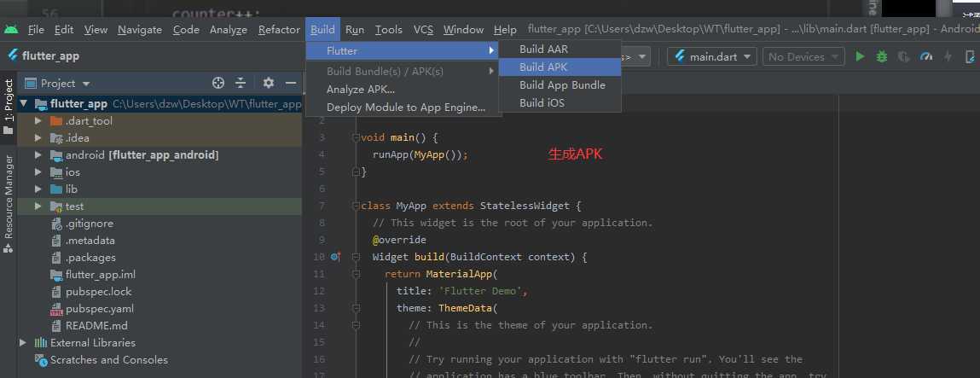Open the No Devices selector dropdown
The height and width of the screenshot is (378, 980).
[x=803, y=56]
